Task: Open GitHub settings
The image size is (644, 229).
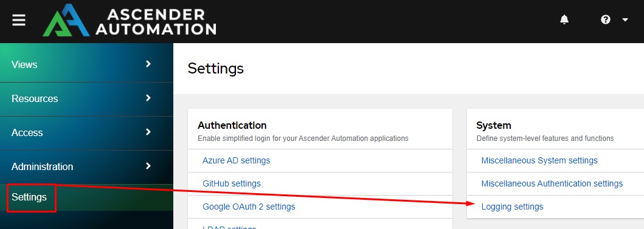Action: tap(232, 183)
